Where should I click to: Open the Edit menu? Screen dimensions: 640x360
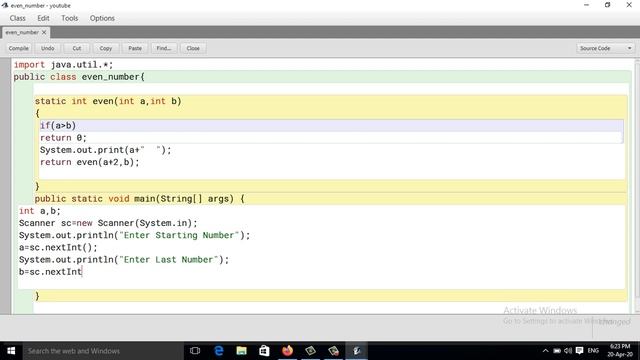pyautogui.click(x=43, y=18)
